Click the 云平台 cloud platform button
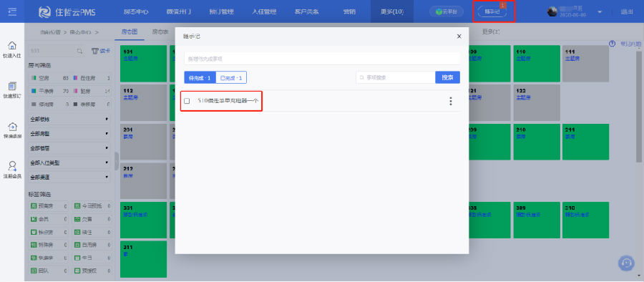 447,12
